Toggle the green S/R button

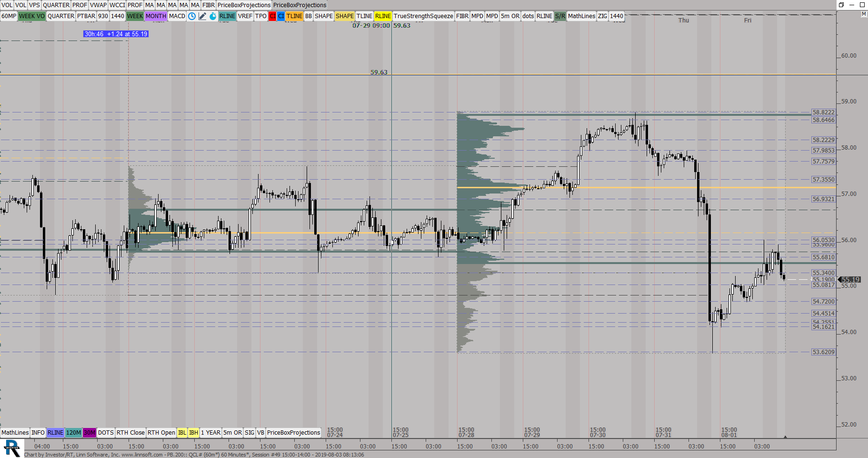tap(560, 16)
